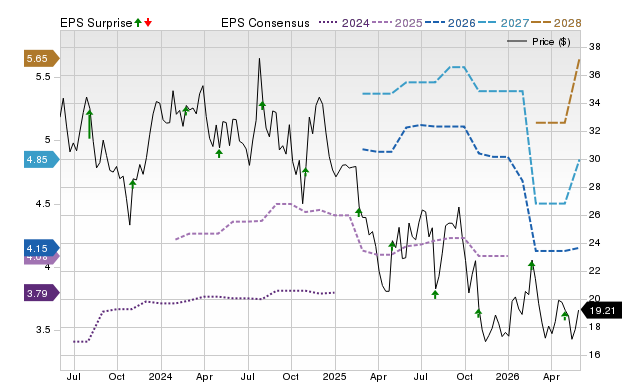The image size is (640, 382).
Task: Click the 26 label on the price axis
Action: tap(595, 215)
